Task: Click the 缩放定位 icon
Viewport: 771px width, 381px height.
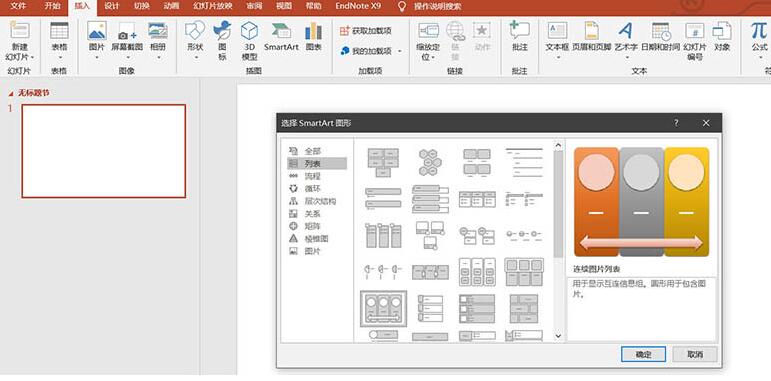Action: tap(428, 30)
